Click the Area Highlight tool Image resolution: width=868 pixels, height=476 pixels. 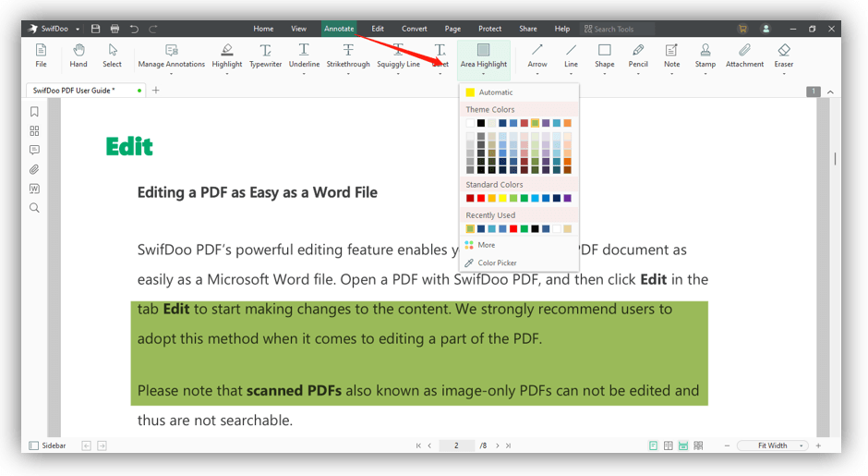point(483,55)
